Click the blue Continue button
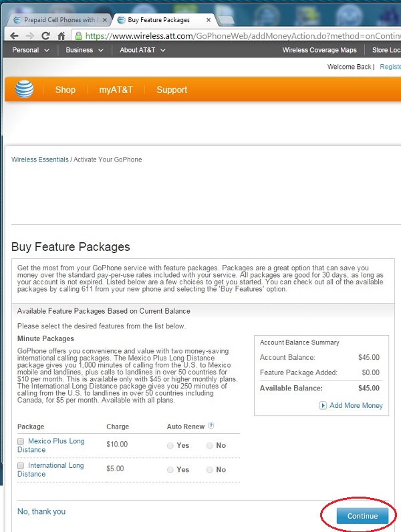Image resolution: width=401 pixels, height=532 pixels. click(362, 516)
